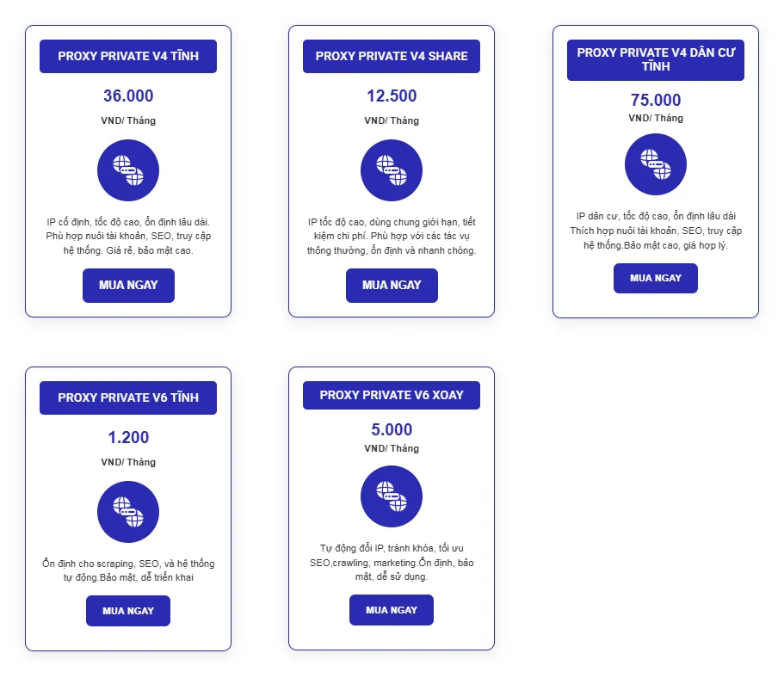
Task: Select the PROXY PRIVATE V4 TĨNH title banner
Action: [x=128, y=56]
